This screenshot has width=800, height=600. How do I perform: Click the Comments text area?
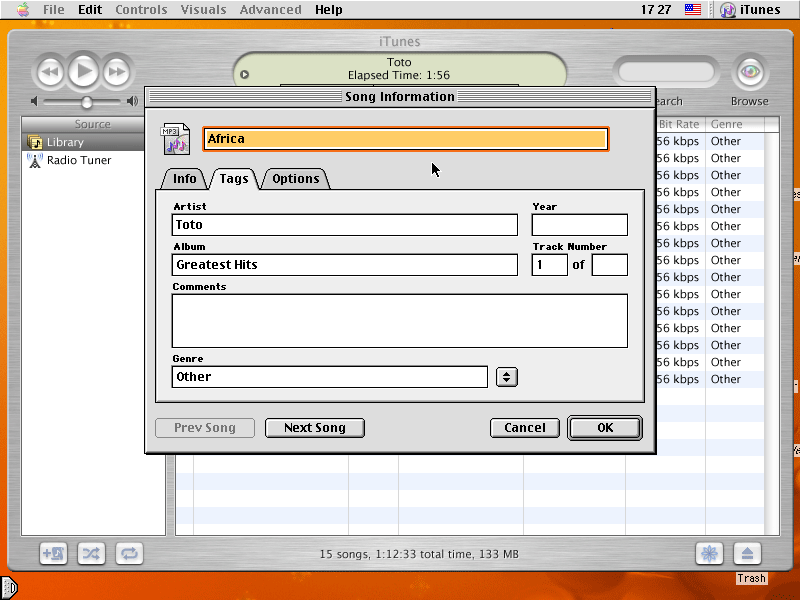coord(400,321)
